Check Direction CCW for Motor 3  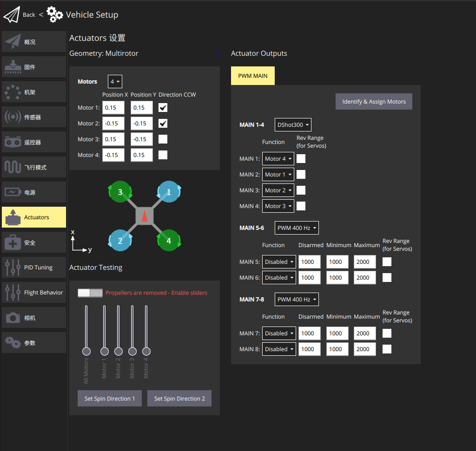163,139
